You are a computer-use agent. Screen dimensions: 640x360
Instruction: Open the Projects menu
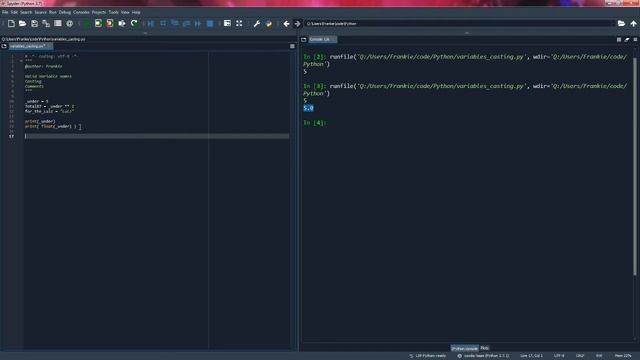99,12
